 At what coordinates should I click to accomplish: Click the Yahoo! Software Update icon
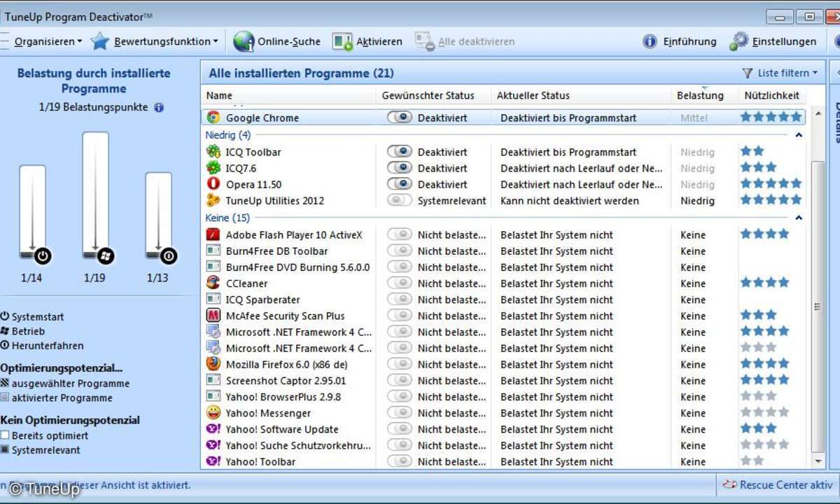click(x=213, y=429)
